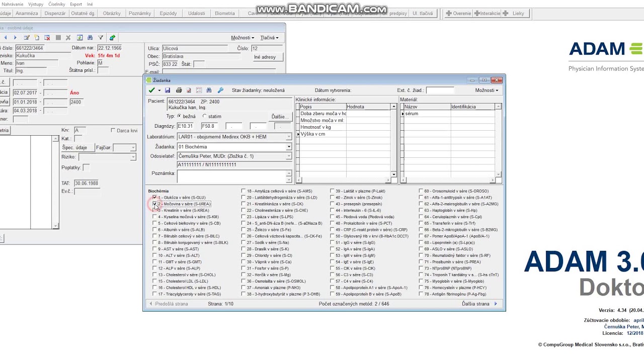Image resolution: width=644 pixels, height=362 pixels.
Task: Open the Epizódy tab
Action: click(168, 14)
